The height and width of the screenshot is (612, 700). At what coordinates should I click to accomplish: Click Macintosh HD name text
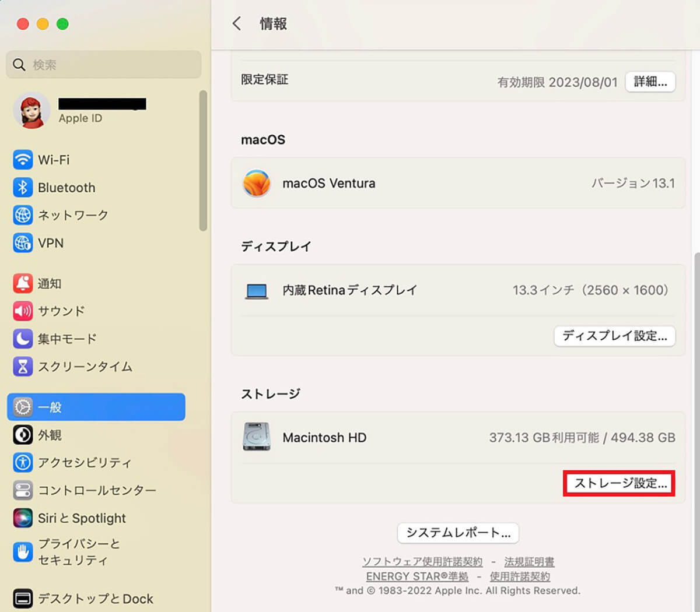pyautogui.click(x=324, y=437)
